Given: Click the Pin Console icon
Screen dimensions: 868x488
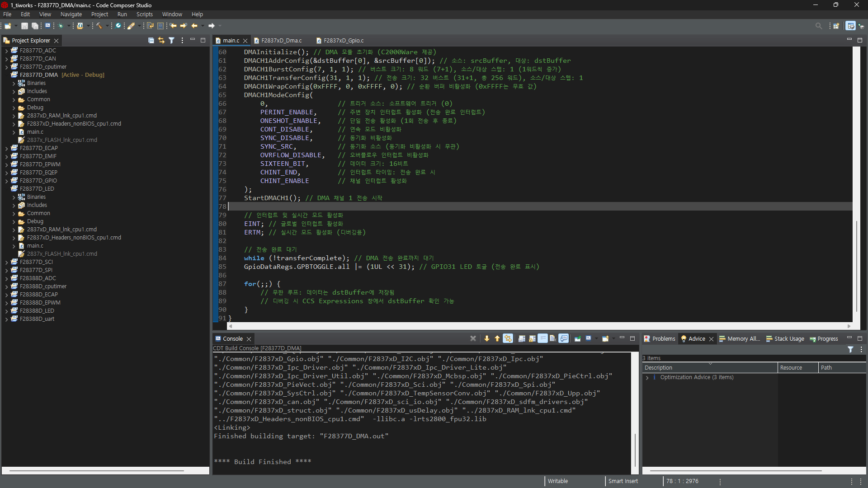Looking at the screenshot, I should pyautogui.click(x=577, y=338).
